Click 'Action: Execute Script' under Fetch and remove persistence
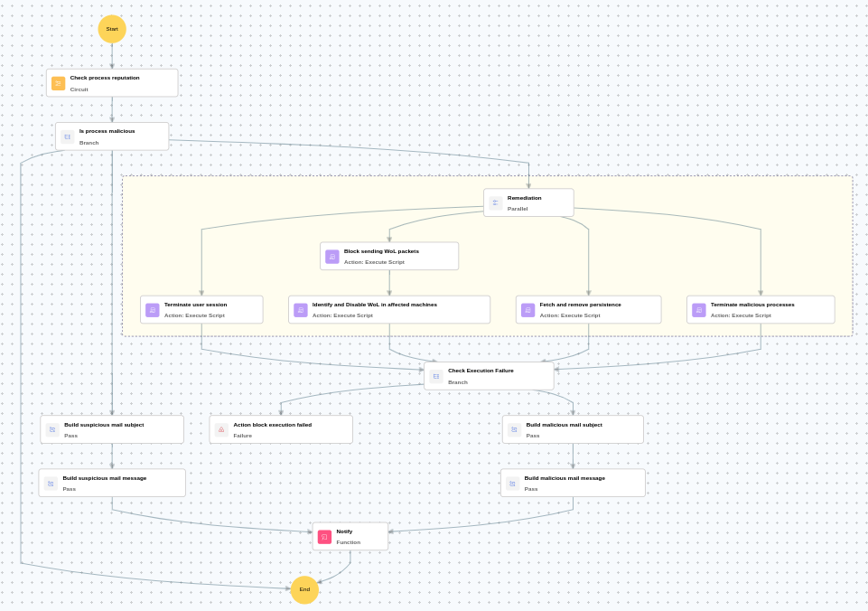Screen dimensions: 868x611 tap(570, 315)
